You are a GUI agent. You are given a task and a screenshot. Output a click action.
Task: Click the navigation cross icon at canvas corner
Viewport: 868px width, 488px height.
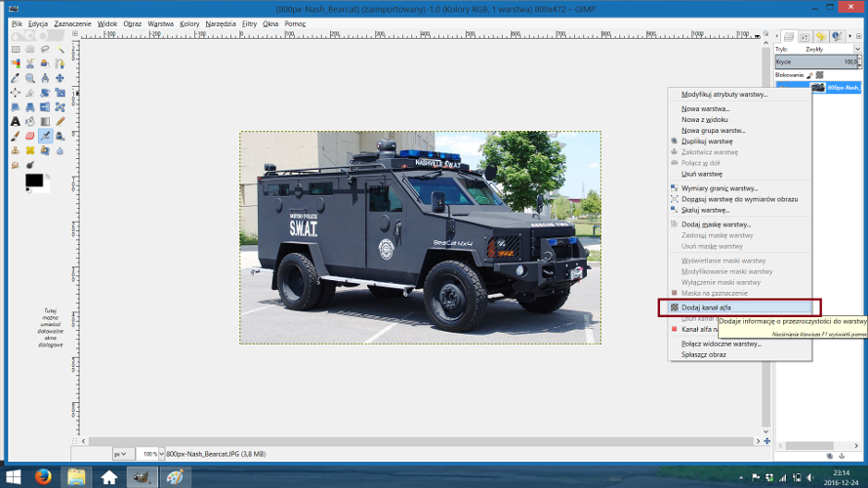766,441
